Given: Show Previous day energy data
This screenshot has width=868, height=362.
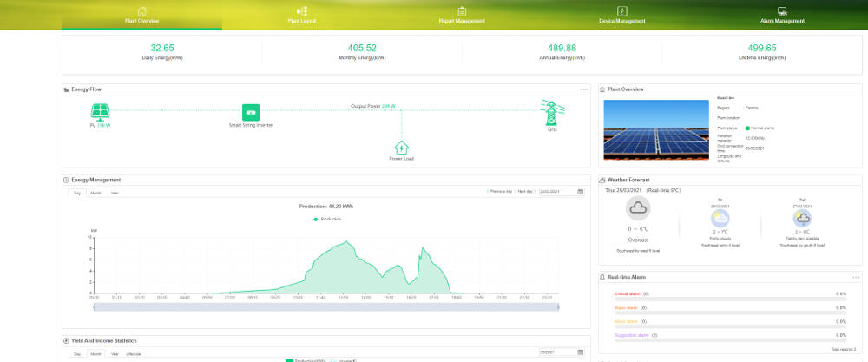Looking at the screenshot, I should pyautogui.click(x=501, y=191).
